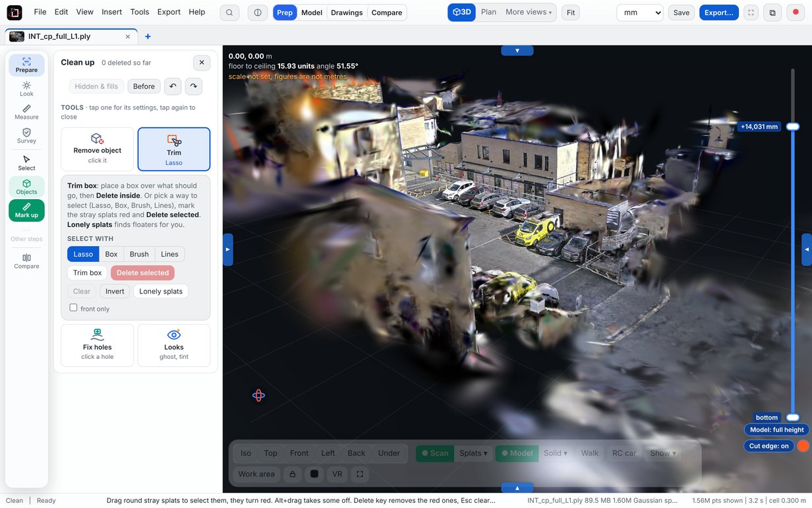Open the More views dropdown

pyautogui.click(x=529, y=13)
